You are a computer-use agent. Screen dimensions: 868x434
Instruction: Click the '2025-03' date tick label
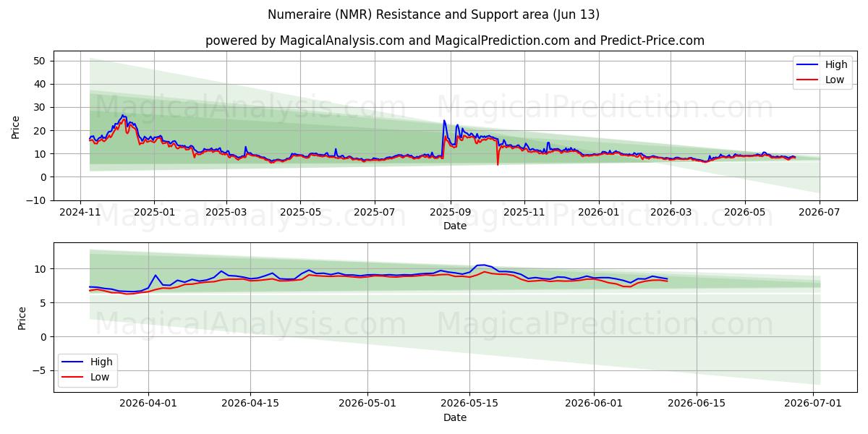tap(226, 213)
